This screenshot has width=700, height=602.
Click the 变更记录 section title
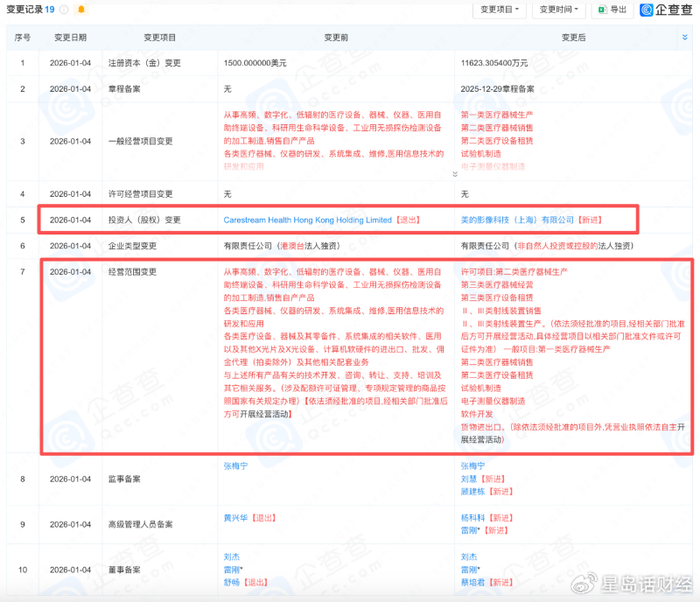pyautogui.click(x=25, y=9)
